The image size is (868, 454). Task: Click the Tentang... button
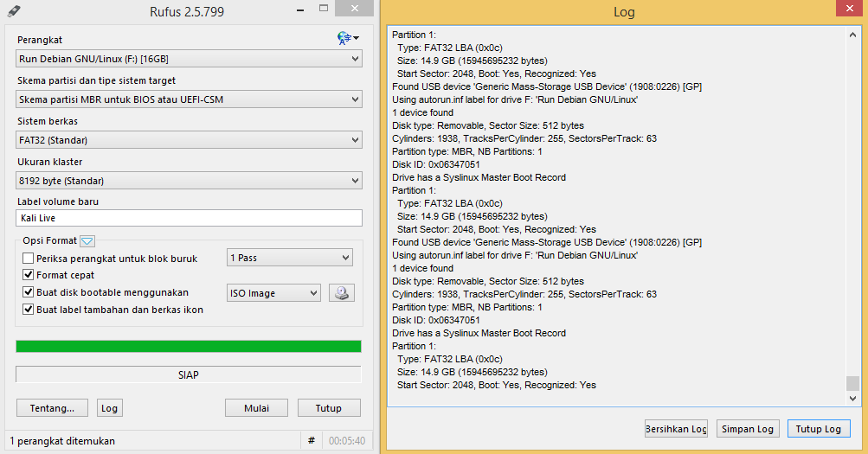(52, 408)
